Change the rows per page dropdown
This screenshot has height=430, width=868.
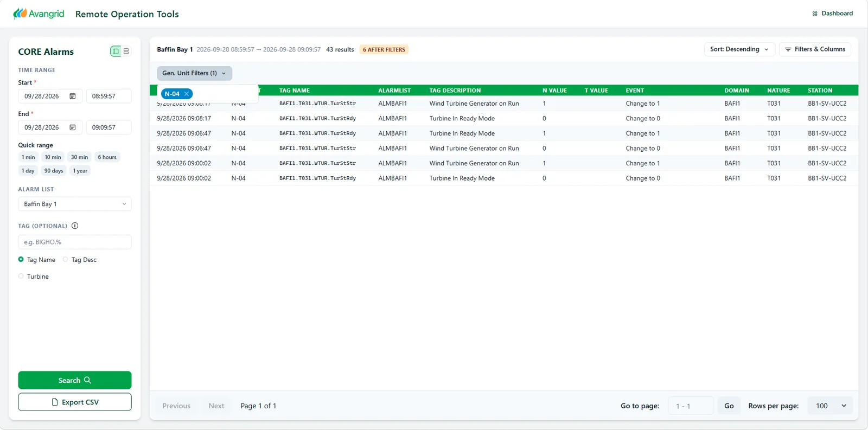tap(831, 406)
